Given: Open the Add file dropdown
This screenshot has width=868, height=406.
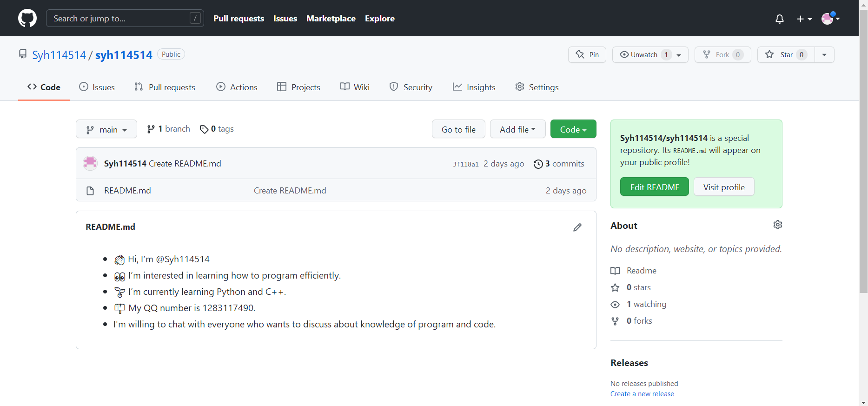Looking at the screenshot, I should click(517, 129).
